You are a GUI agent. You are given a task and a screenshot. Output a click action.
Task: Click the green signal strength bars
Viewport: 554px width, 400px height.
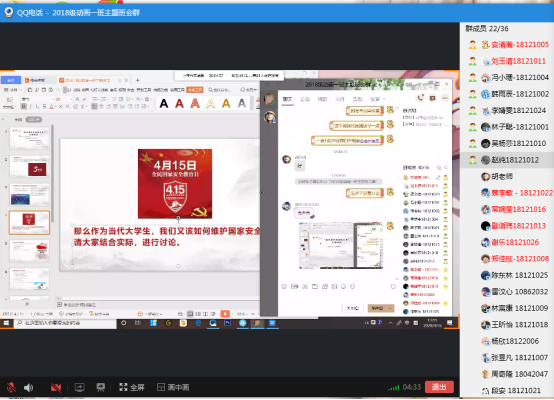tap(393, 388)
